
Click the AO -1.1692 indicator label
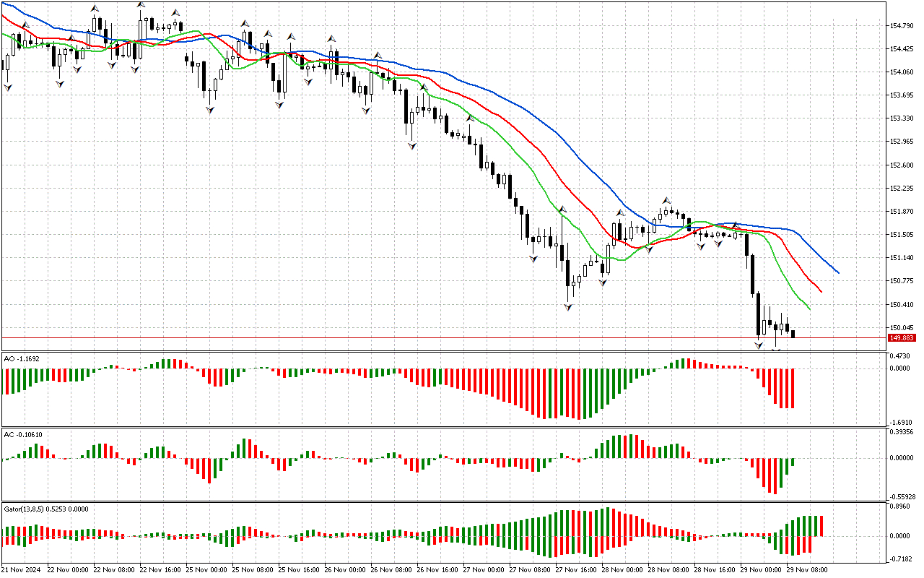point(21,358)
